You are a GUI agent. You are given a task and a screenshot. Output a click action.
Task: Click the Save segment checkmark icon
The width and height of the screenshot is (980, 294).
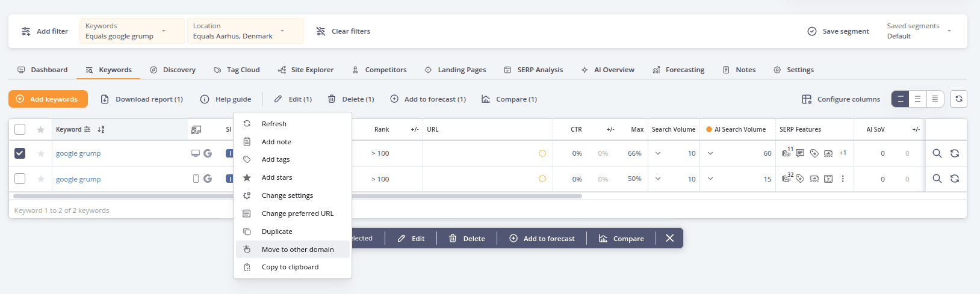point(811,31)
